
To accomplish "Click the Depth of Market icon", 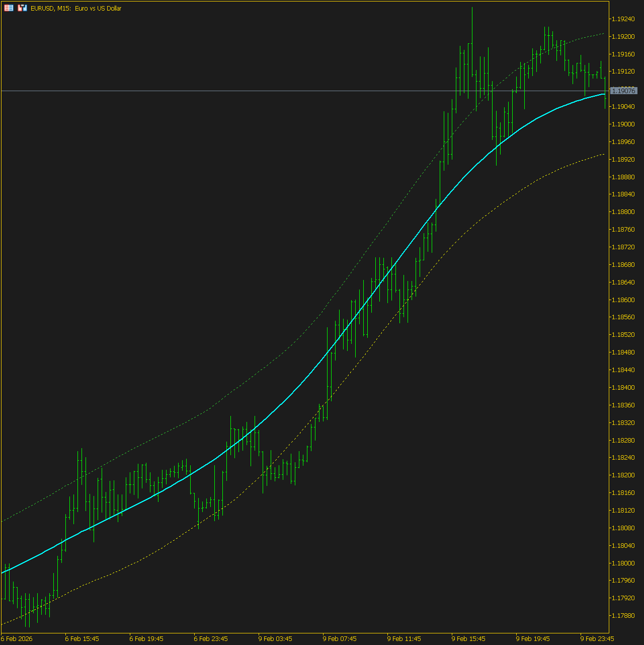I will coord(22,8).
